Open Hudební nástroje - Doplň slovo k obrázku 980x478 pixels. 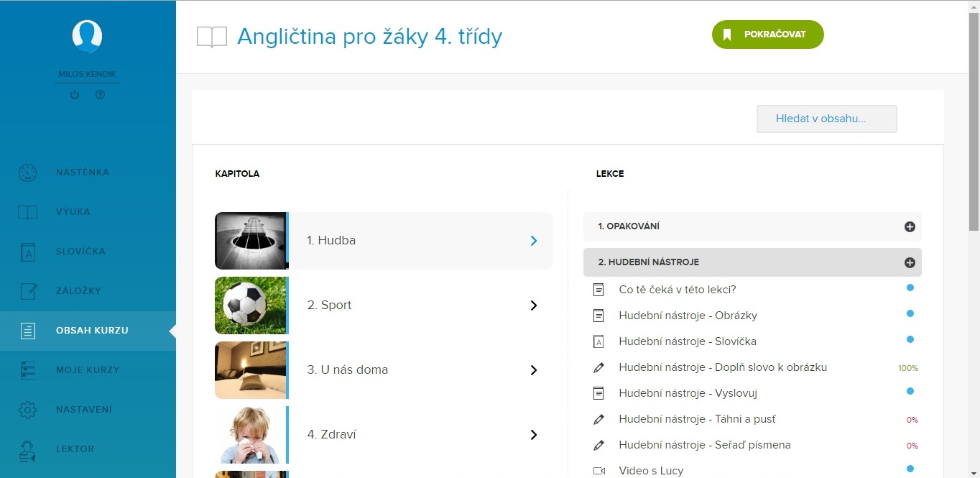pos(723,367)
